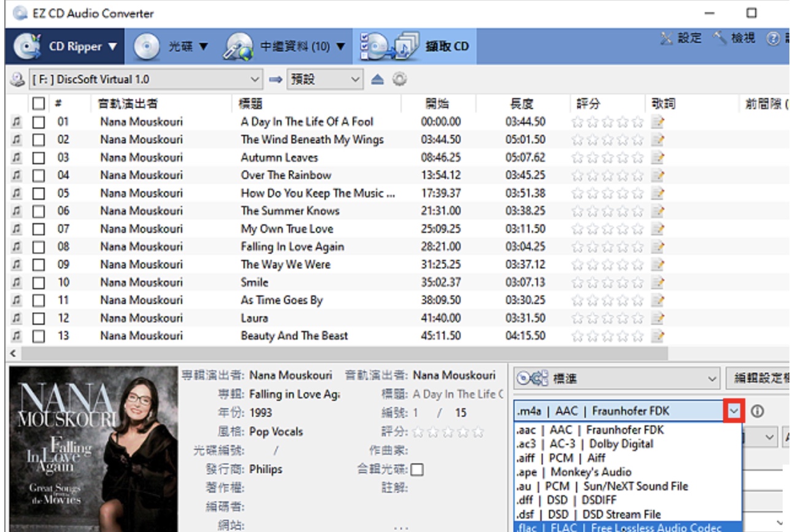Image resolution: width=790 pixels, height=532 pixels.
Task: Click lyrics icon for Beauty And The Beast
Action: tap(658, 336)
